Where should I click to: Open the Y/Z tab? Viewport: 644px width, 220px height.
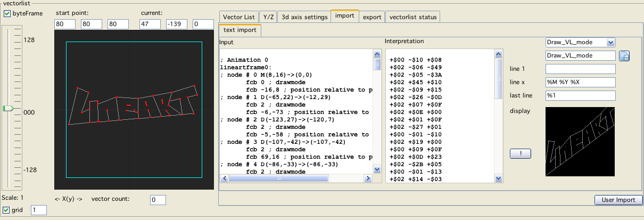pyautogui.click(x=269, y=17)
